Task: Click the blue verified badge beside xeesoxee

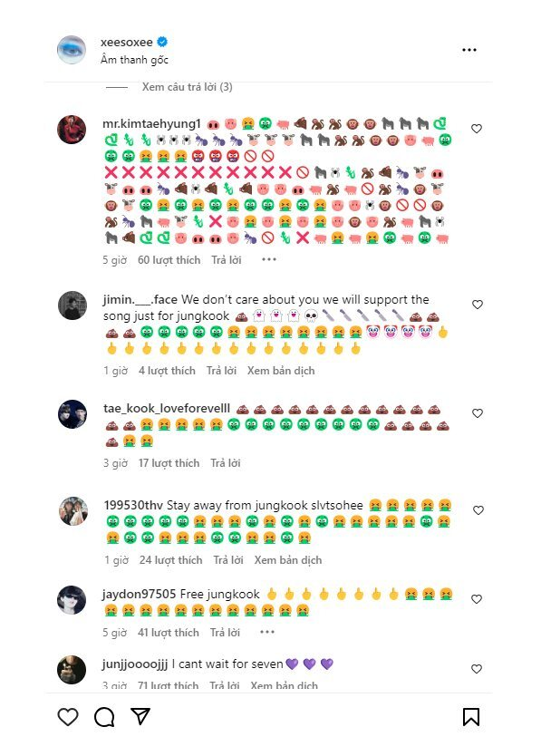Action: click(162, 42)
